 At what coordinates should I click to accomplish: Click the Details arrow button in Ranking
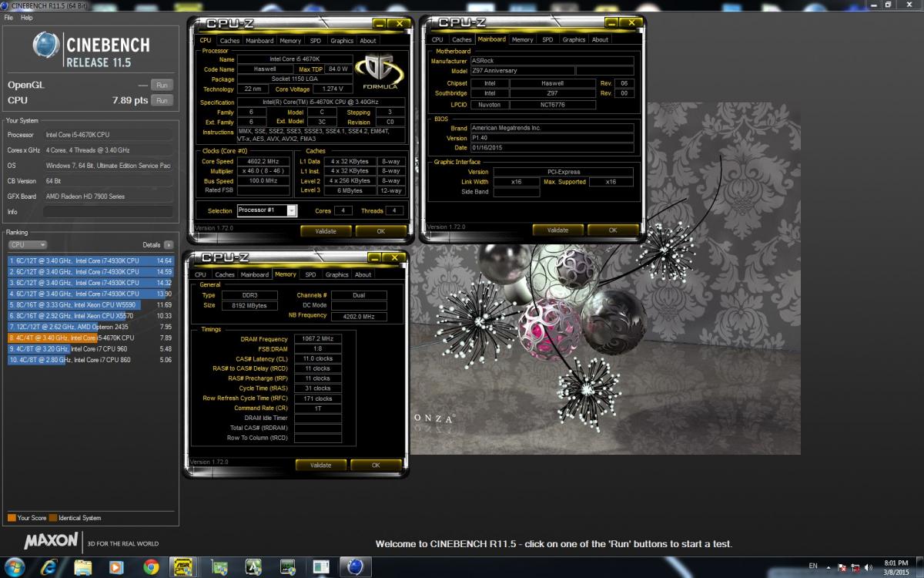coord(169,245)
